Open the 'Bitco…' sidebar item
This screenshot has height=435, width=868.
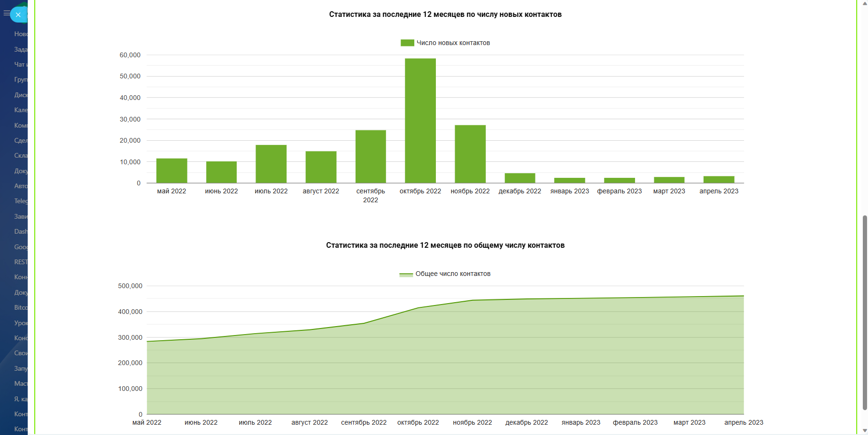click(21, 307)
